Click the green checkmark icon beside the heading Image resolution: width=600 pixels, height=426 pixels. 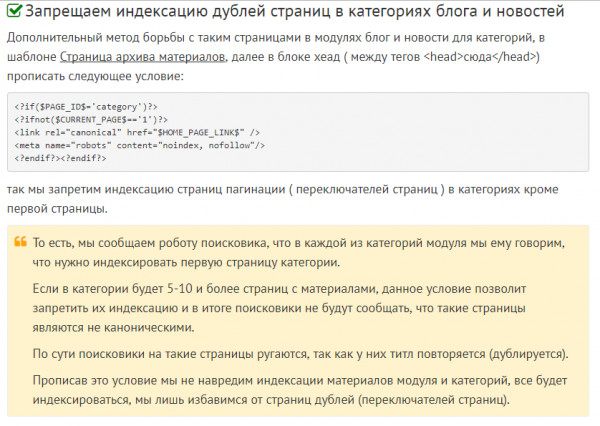click(x=15, y=10)
